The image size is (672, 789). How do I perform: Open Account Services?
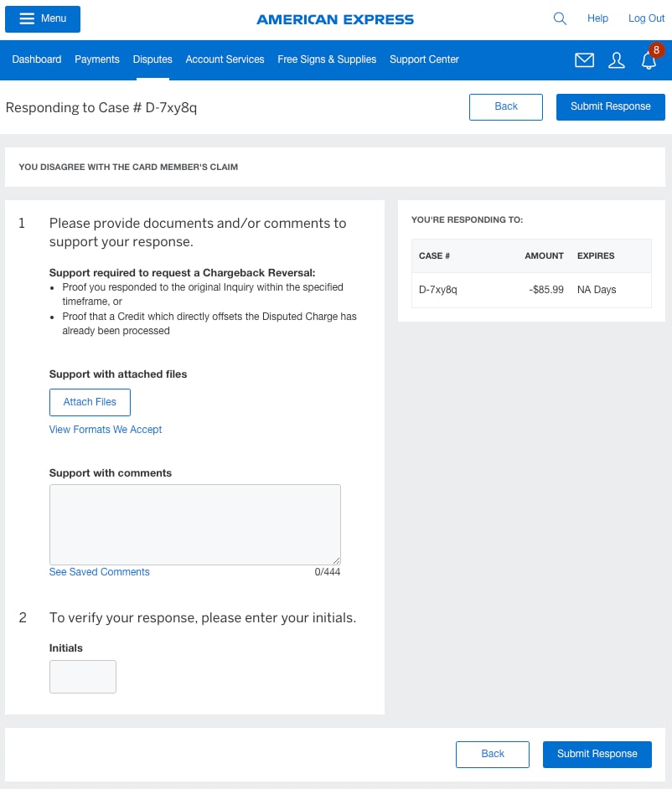(x=225, y=59)
